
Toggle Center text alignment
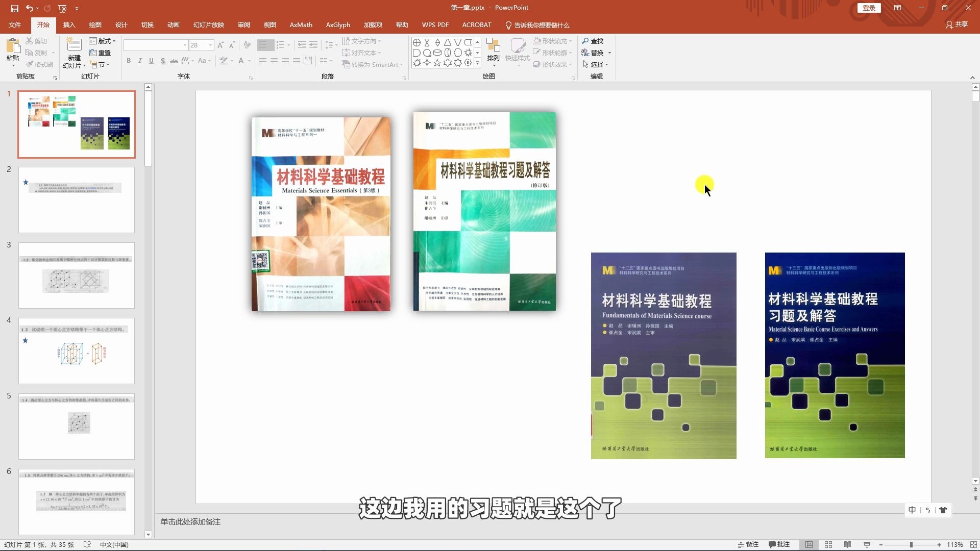tap(274, 61)
